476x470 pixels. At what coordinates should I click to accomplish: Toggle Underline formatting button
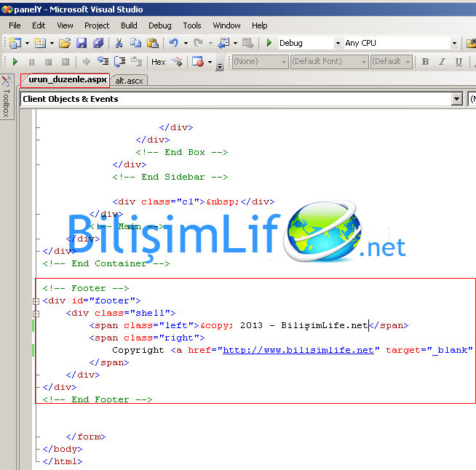(459, 62)
